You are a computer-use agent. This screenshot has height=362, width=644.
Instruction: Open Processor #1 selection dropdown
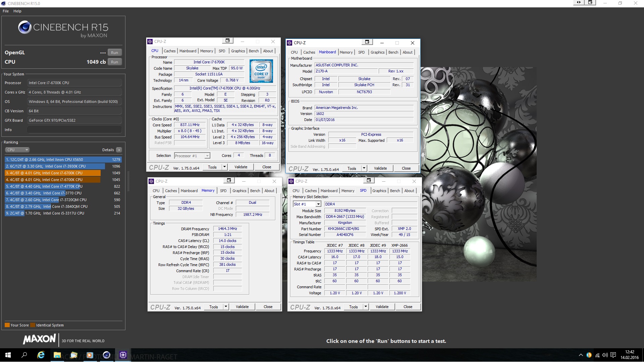[192, 156]
